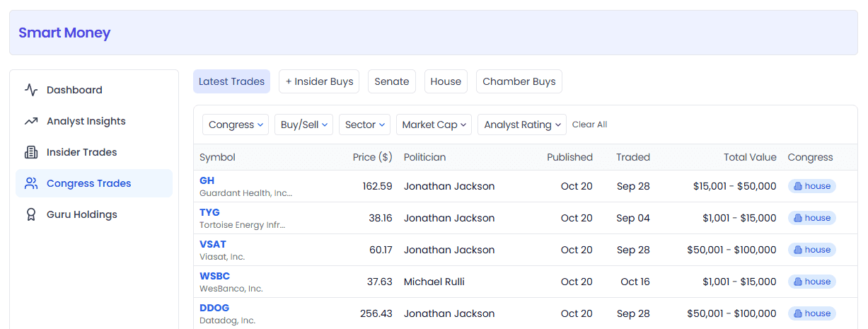Click the Insider Trades building icon
Screen dimensions: 868x329
click(x=30, y=152)
